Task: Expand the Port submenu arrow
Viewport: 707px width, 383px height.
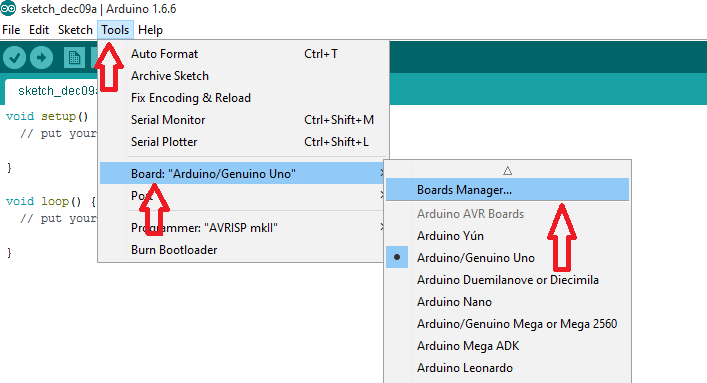Action: 382,195
